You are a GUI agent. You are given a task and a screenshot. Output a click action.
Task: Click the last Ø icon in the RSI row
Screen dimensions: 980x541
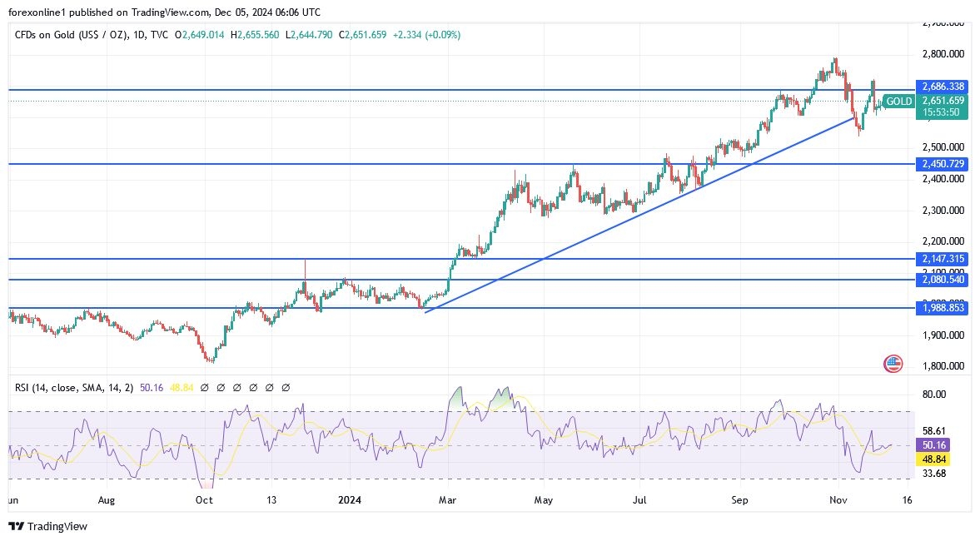[x=286, y=387]
